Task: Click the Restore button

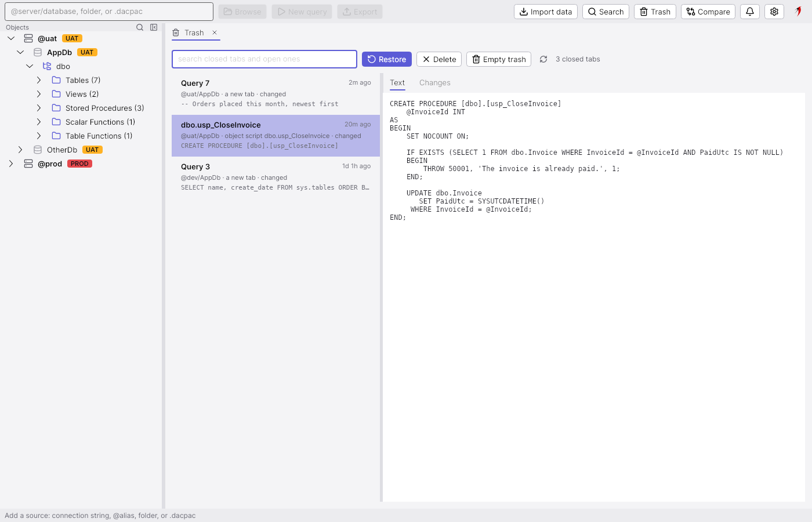Action: tap(387, 59)
